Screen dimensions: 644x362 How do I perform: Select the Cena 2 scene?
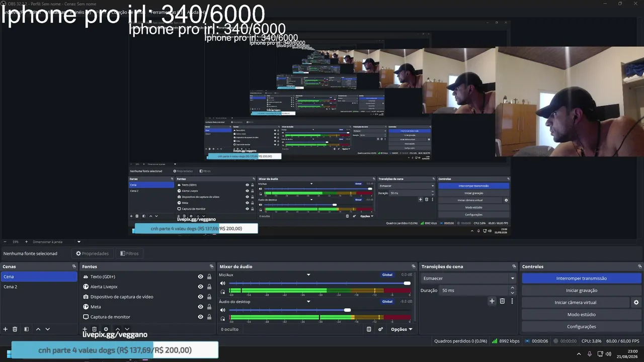[39, 287]
